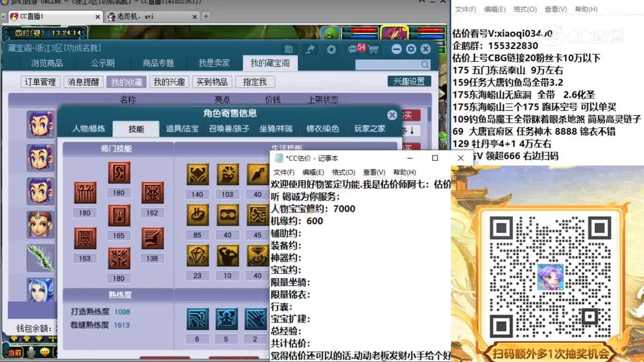Select the gem life skill icon at level 23
This screenshot has height=362, width=644.
197,256
